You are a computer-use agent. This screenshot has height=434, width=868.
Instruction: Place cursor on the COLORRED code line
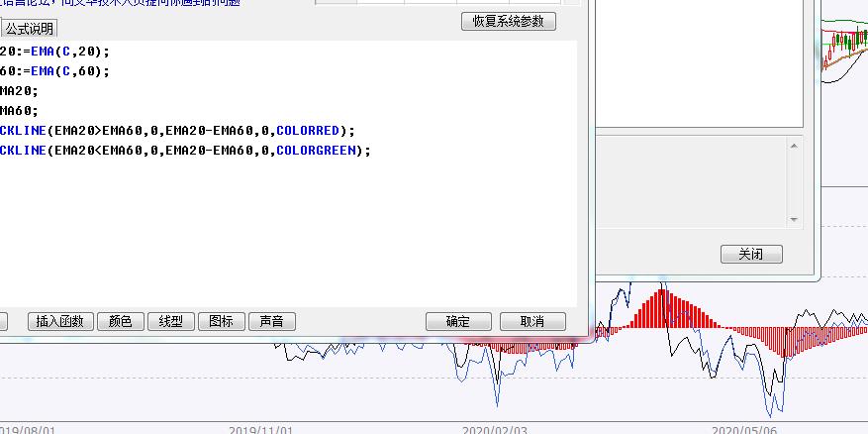point(178,131)
